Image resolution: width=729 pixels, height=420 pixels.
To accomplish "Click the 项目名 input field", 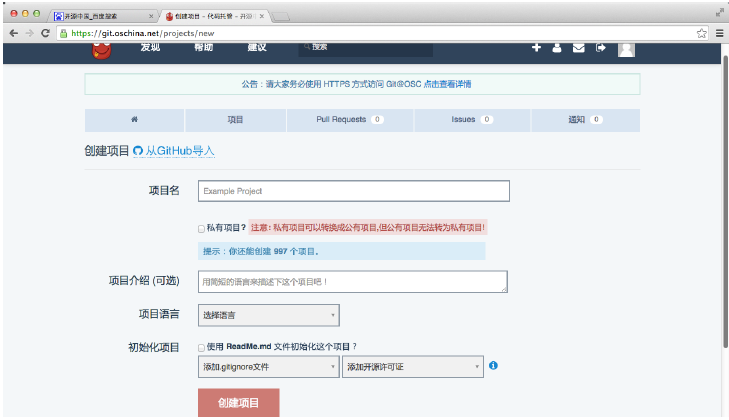I will [353, 190].
